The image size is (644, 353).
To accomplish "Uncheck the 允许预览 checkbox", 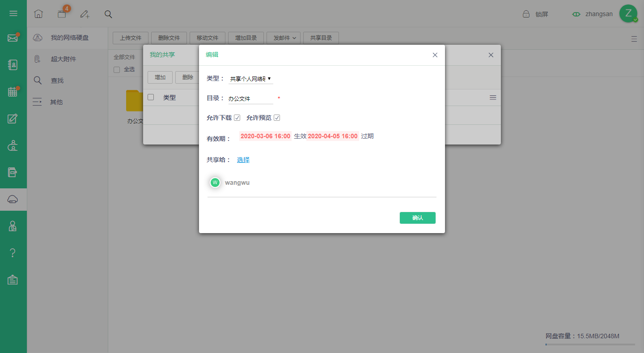I will [277, 118].
